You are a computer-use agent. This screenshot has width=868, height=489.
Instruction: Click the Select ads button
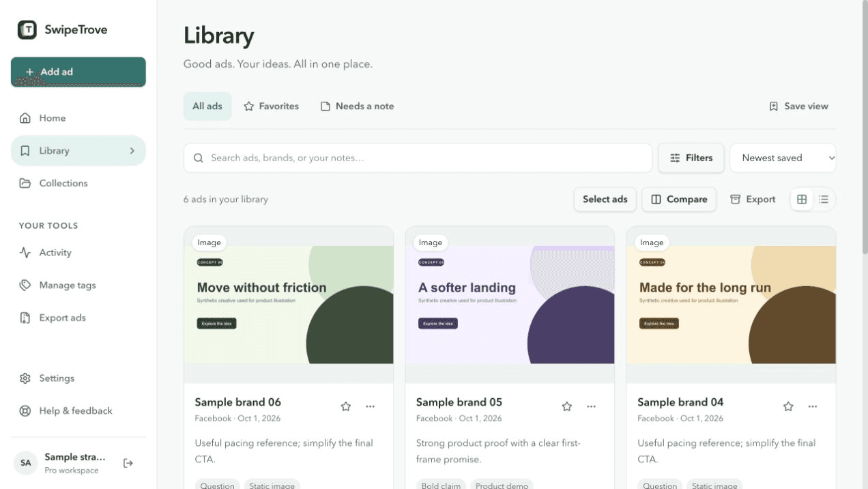605,199
